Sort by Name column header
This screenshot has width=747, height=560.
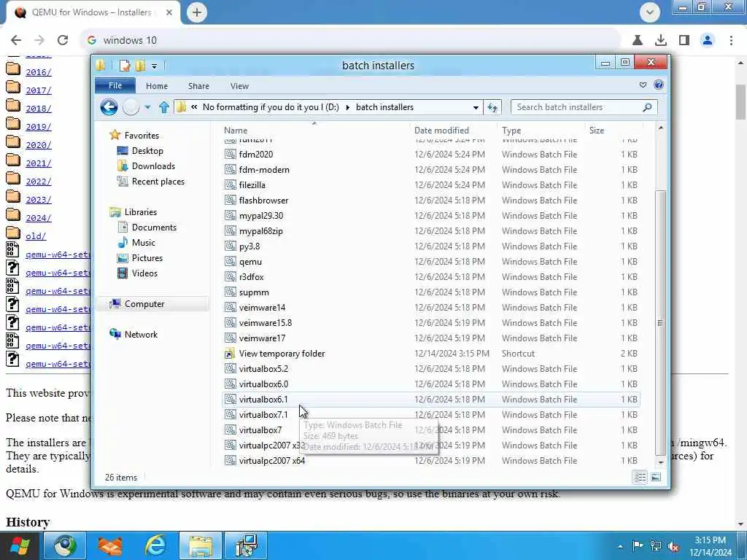(x=236, y=131)
